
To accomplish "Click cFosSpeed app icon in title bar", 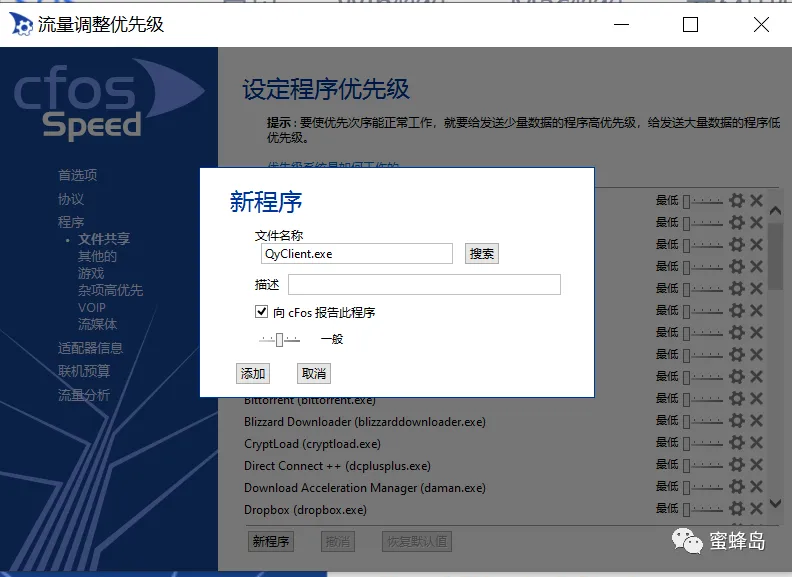I will [x=20, y=24].
